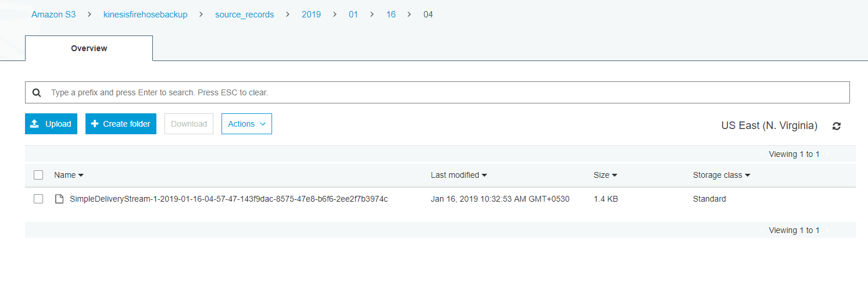
Task: Sort by Size column
Action: click(x=605, y=175)
